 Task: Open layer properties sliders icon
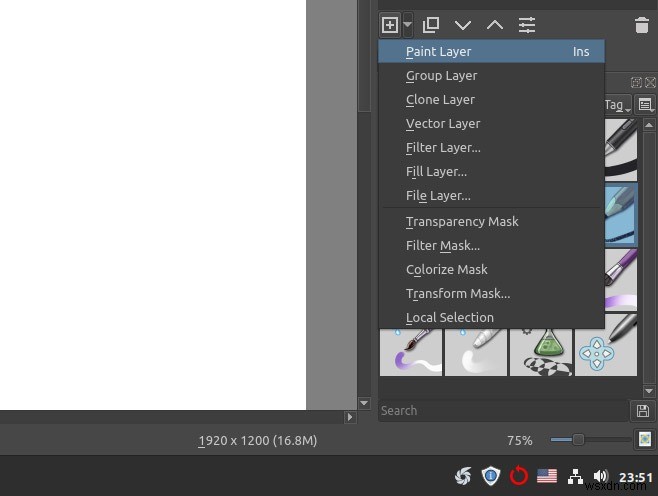[x=527, y=25]
